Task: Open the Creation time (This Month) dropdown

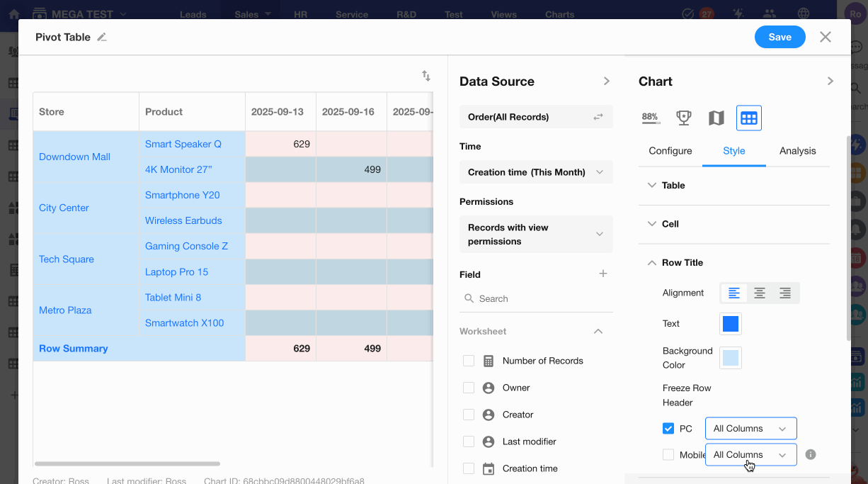Action: (x=536, y=172)
